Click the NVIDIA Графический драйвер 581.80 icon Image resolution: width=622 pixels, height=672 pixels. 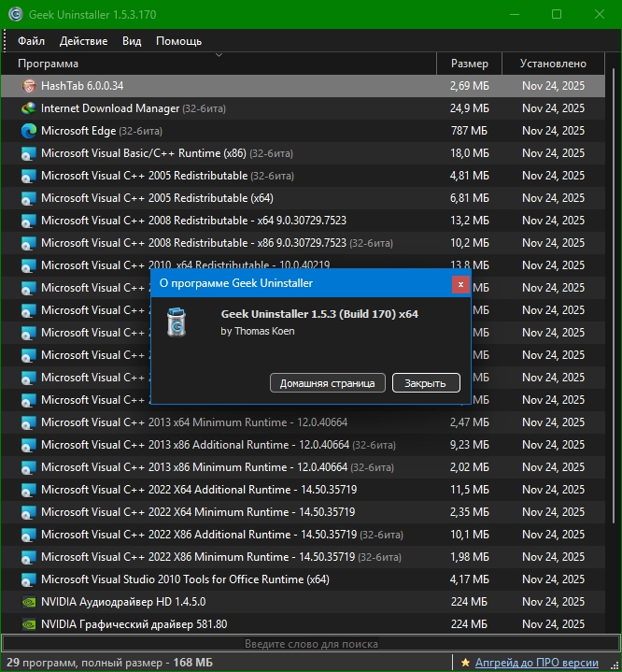29,624
